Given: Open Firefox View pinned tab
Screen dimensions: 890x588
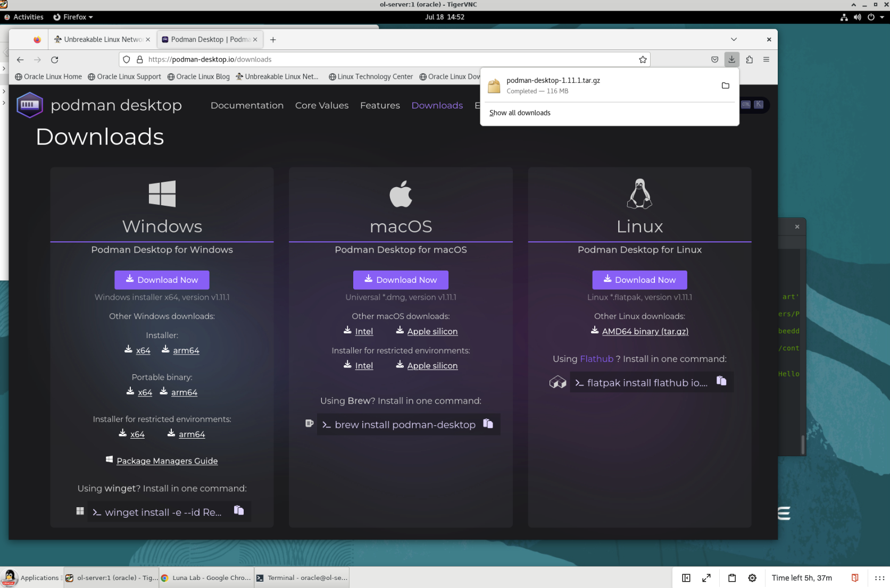Looking at the screenshot, I should click(37, 39).
